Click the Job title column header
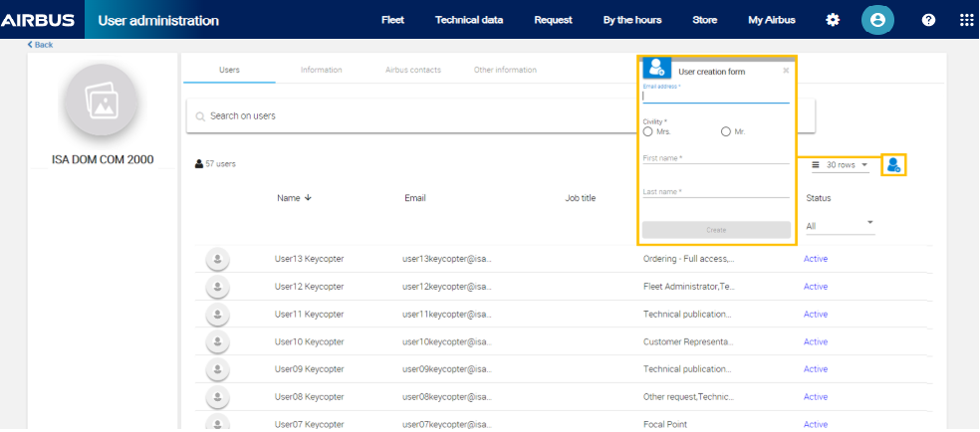Image resolution: width=980 pixels, height=432 pixels. pos(580,198)
